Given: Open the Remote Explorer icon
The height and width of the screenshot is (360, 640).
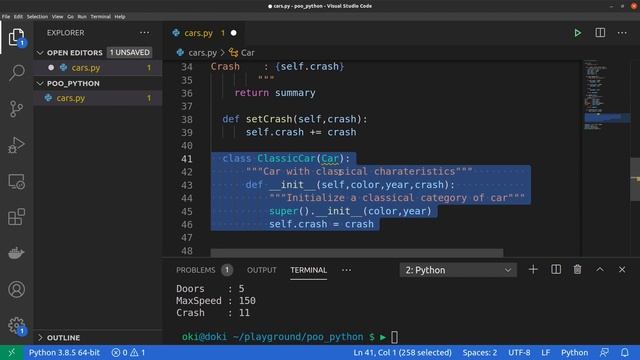Looking at the screenshot, I should click(16, 181).
